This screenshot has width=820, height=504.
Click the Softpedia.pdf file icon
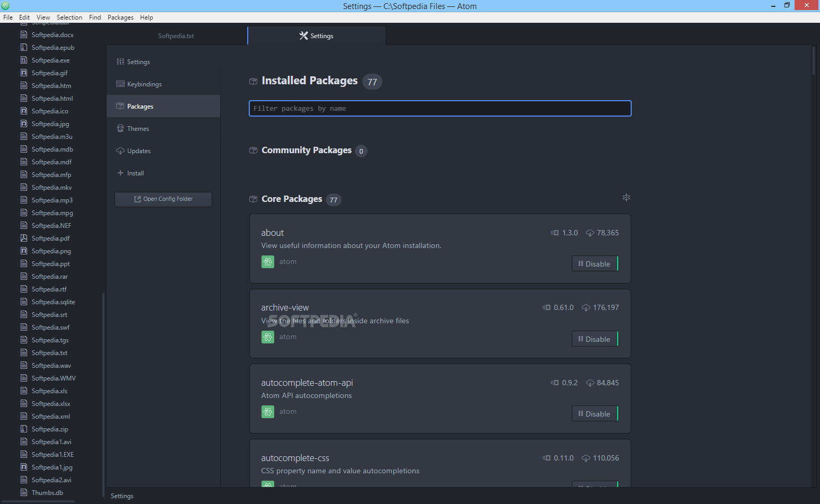point(24,238)
